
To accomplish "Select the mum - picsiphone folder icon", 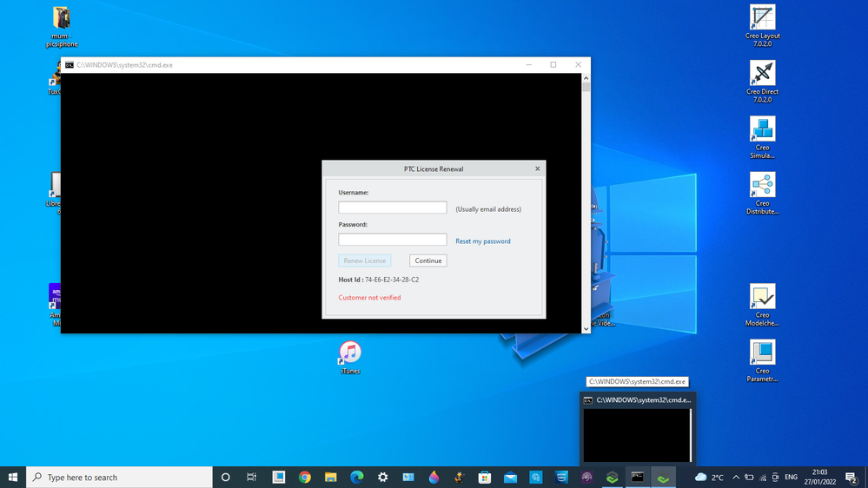I will pyautogui.click(x=62, y=26).
